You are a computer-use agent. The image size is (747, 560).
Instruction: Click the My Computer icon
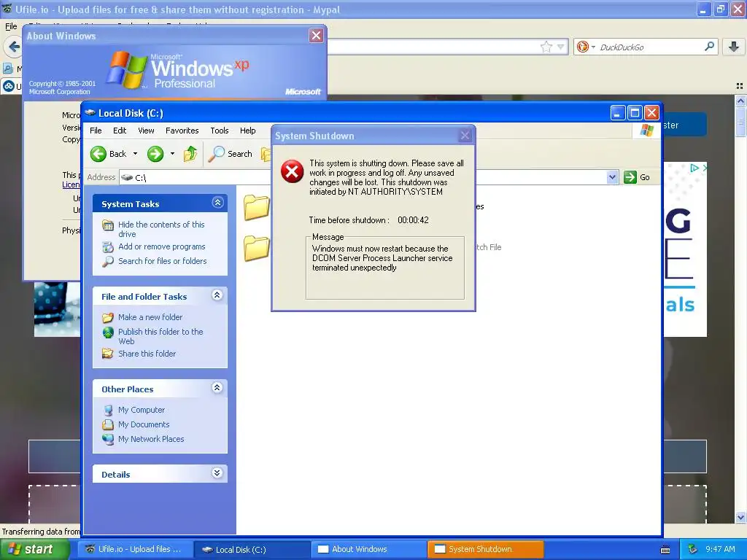tap(108, 410)
